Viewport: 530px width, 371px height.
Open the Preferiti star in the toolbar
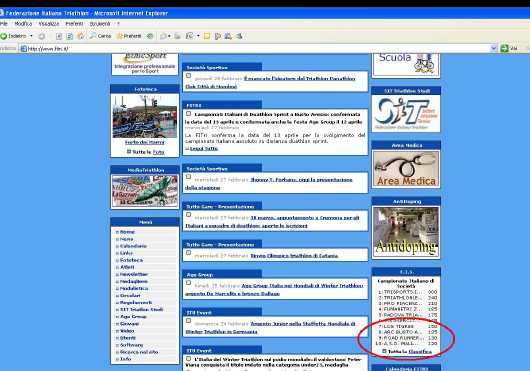tap(119, 36)
